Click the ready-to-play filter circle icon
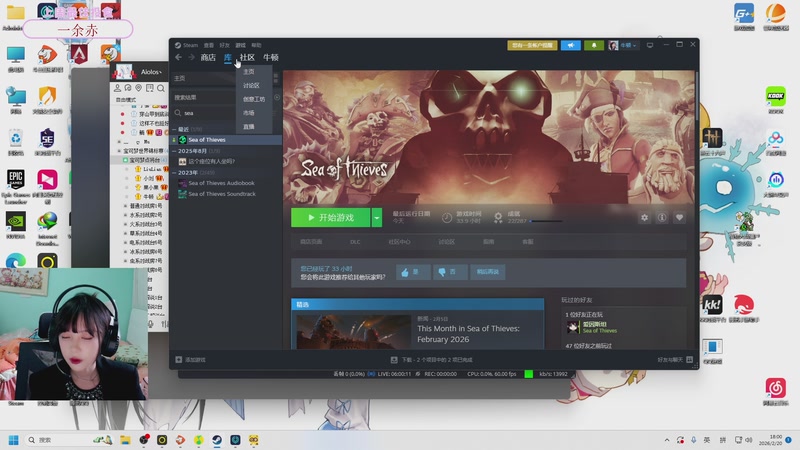Screen dimensions: 800x450 [x=277, y=97]
